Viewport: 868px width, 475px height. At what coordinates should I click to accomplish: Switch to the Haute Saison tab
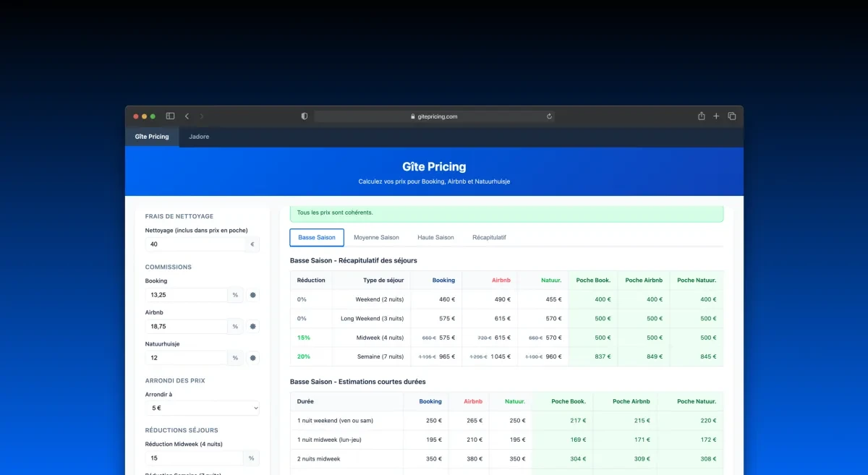tap(435, 237)
